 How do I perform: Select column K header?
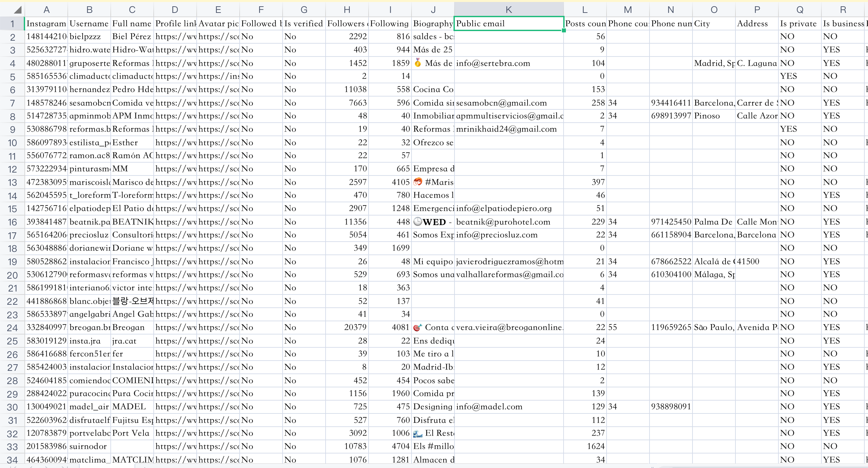(x=508, y=10)
